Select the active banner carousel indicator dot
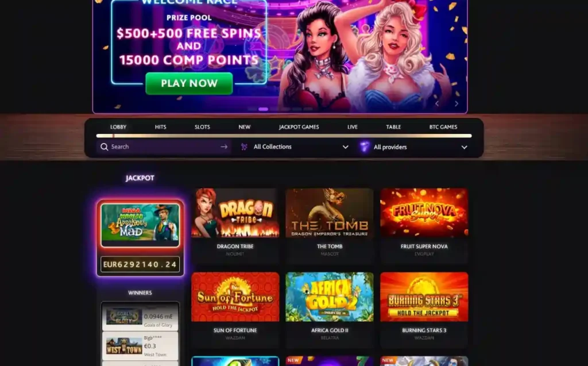Screen dimensions: 588x366 click(263, 109)
